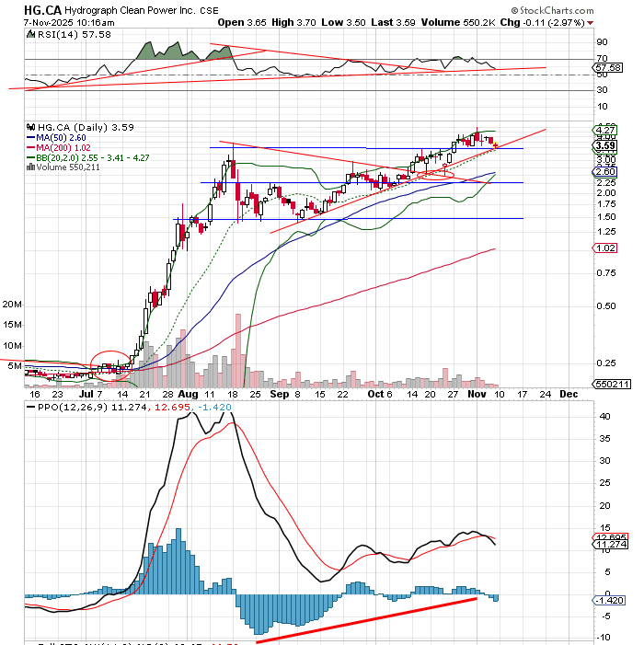Click the 3.59 last price tag
This screenshot has width=644, height=645.
click(x=605, y=145)
